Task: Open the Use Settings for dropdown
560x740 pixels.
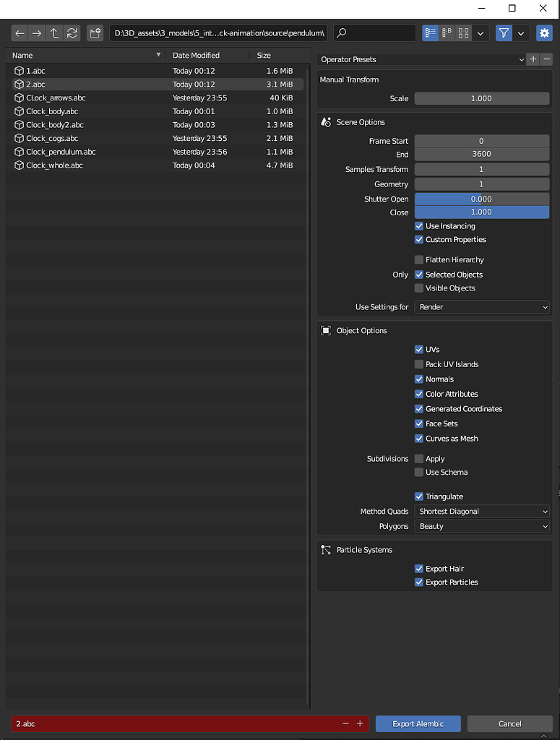Action: click(x=481, y=306)
